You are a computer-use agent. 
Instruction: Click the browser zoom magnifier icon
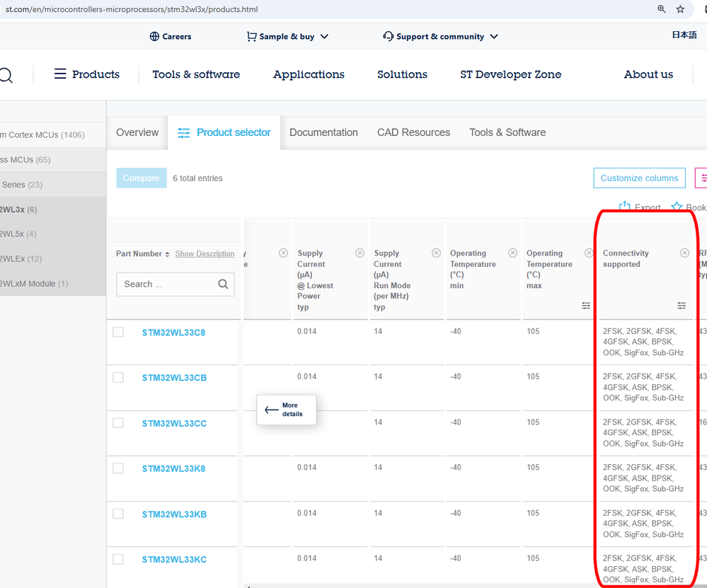coord(661,9)
